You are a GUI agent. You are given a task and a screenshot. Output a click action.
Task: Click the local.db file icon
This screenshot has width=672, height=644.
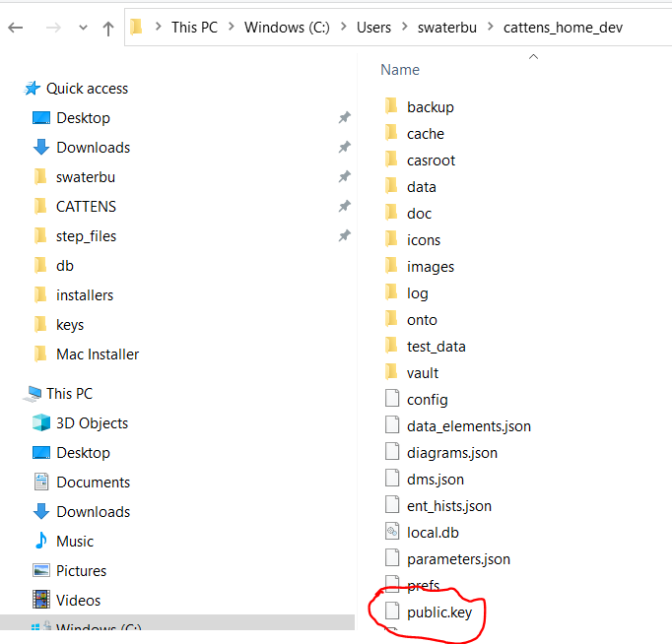click(392, 532)
